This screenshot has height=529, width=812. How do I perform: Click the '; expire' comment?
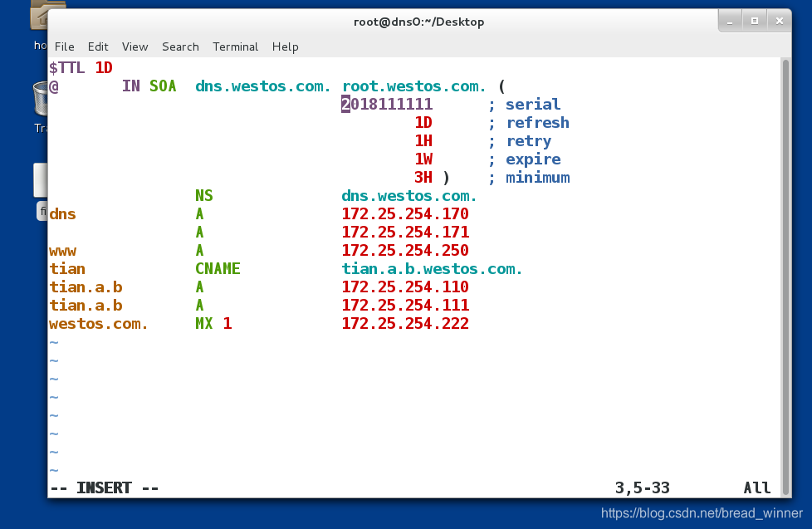click(524, 159)
